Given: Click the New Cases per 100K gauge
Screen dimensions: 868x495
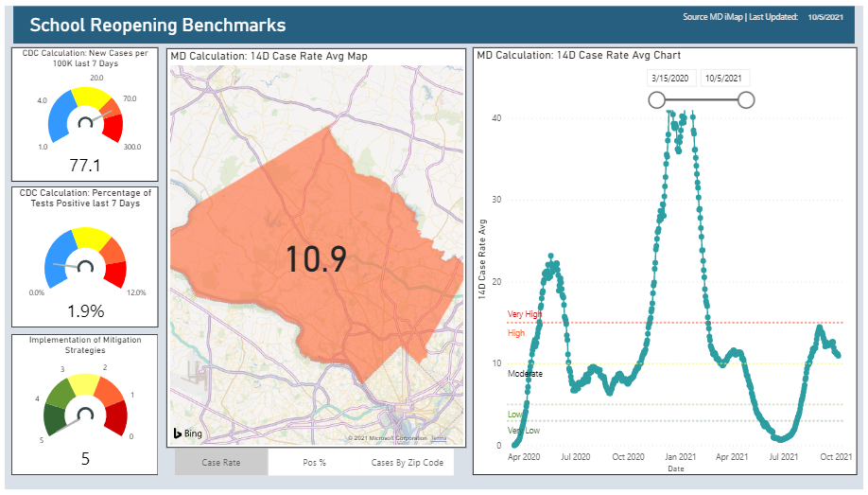Looking at the screenshot, I should click(86, 114).
